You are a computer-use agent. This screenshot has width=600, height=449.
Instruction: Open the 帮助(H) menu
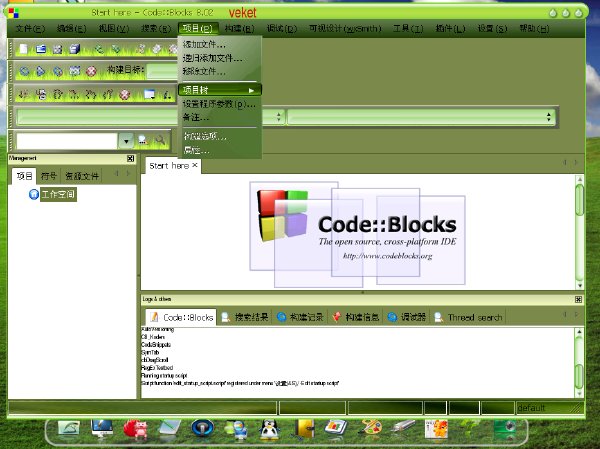534,29
